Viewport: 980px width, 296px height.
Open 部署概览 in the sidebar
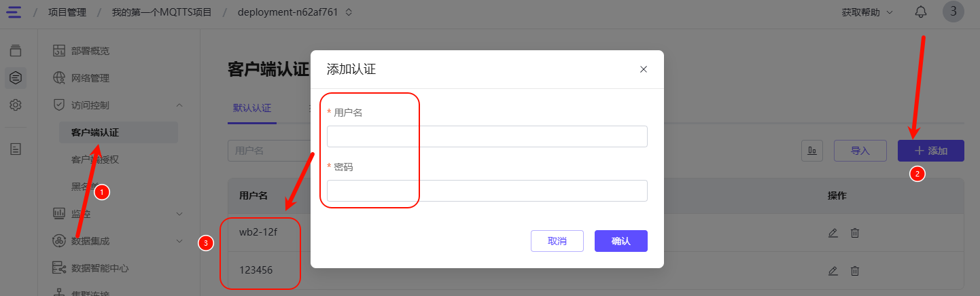click(90, 51)
